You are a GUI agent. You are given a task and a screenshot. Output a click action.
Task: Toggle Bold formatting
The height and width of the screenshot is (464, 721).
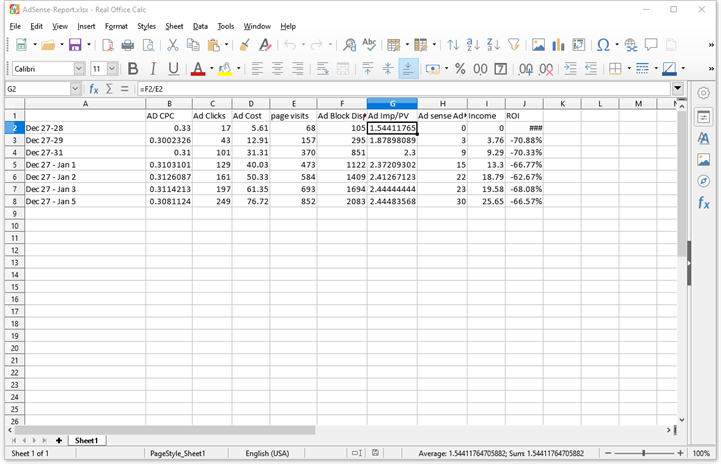coord(133,69)
